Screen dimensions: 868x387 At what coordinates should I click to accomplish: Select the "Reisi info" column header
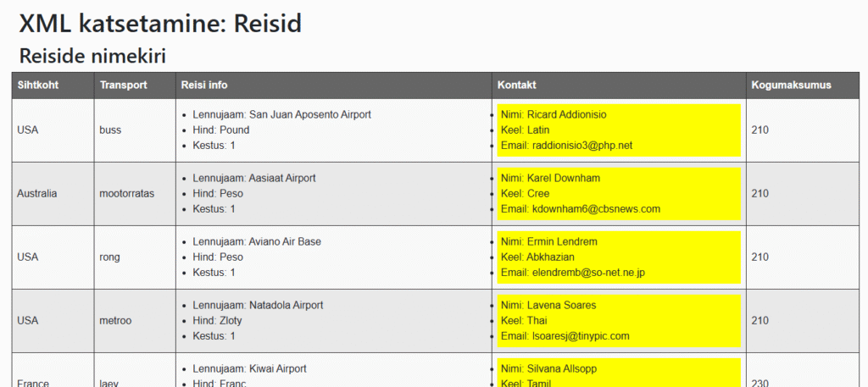tap(203, 85)
